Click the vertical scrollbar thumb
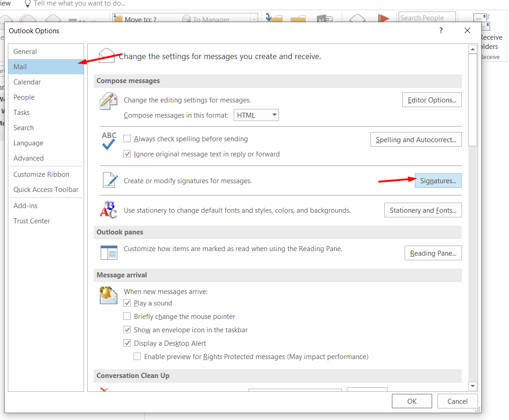The width and height of the screenshot is (509, 420). [473, 100]
